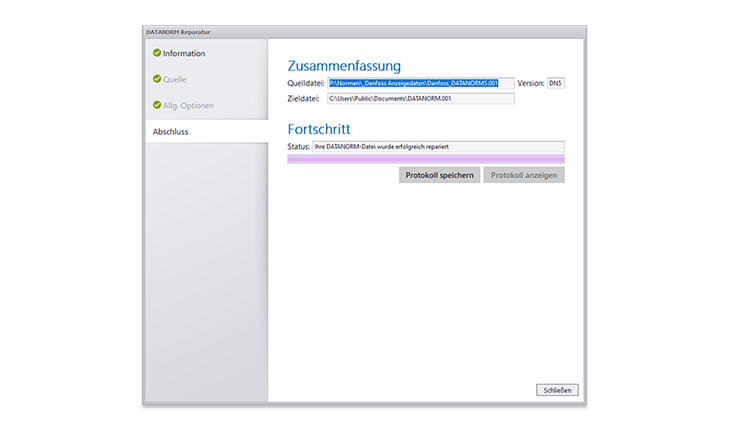
Task: Click the Version field showing DN5
Action: pos(556,83)
